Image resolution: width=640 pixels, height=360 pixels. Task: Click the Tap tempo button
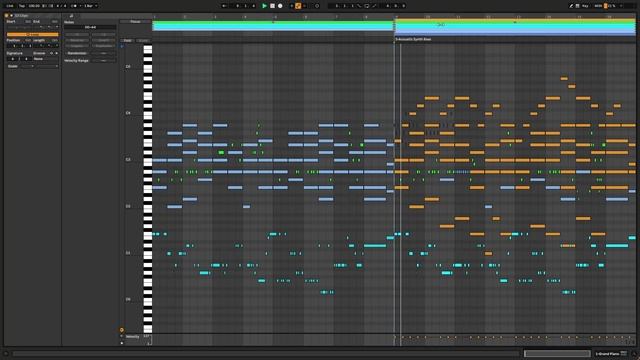coord(22,6)
